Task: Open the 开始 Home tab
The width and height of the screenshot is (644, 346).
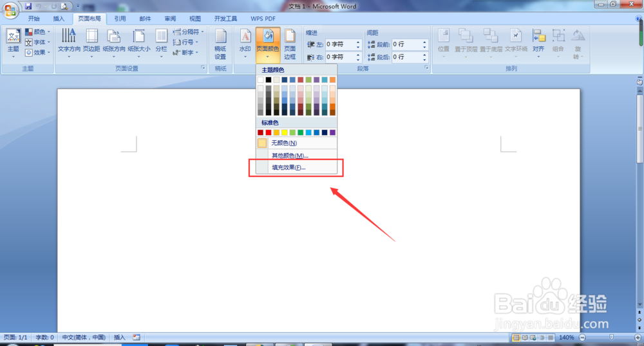Action: pos(33,19)
